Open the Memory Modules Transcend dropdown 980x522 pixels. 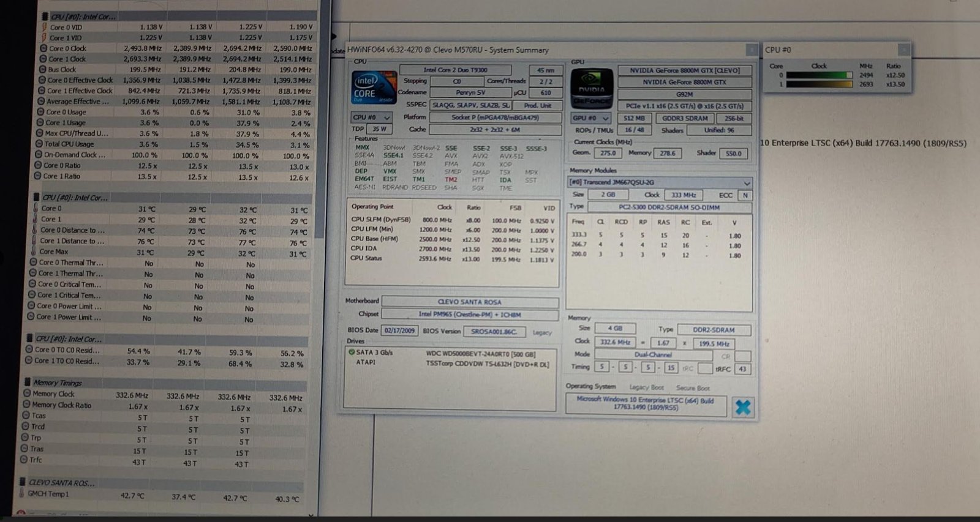(660, 182)
